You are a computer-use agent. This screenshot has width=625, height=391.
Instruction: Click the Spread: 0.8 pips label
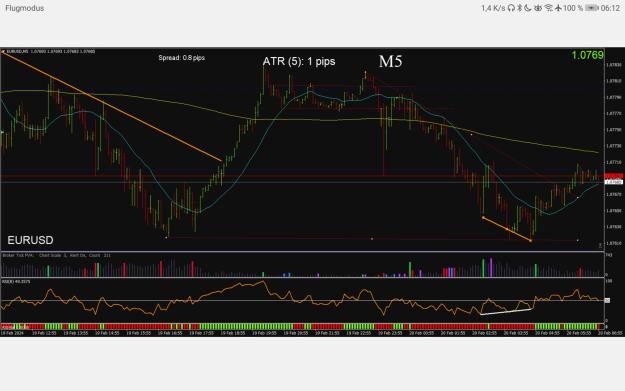point(181,58)
